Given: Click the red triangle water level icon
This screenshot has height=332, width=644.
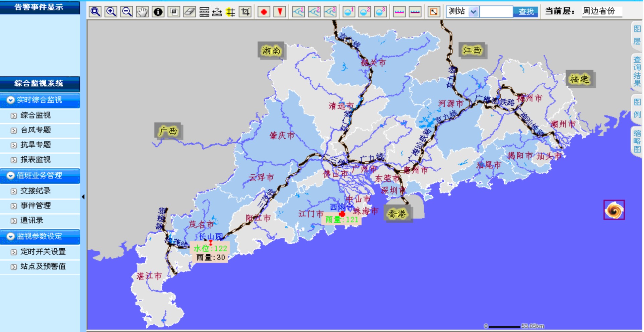Looking at the screenshot, I should [x=280, y=12].
